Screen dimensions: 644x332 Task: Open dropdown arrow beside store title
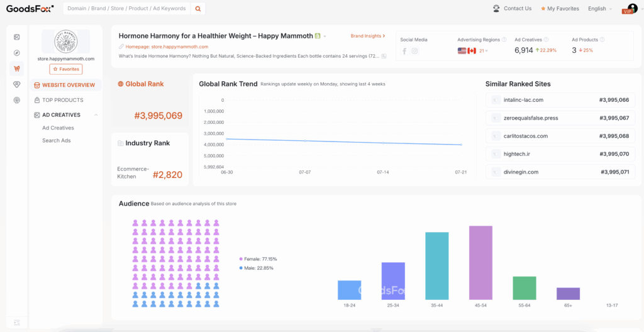pyautogui.click(x=325, y=36)
